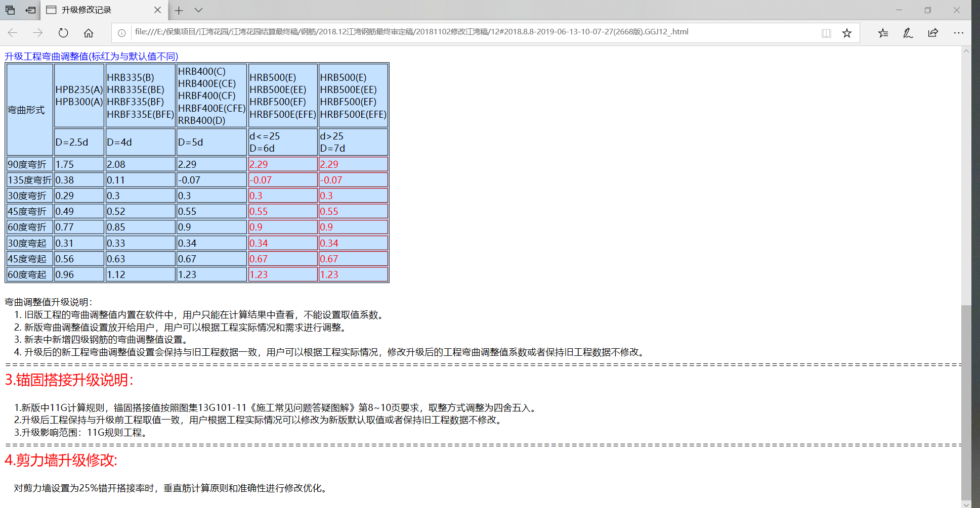Go forward to next page
The image size is (980, 508).
pos(38,33)
